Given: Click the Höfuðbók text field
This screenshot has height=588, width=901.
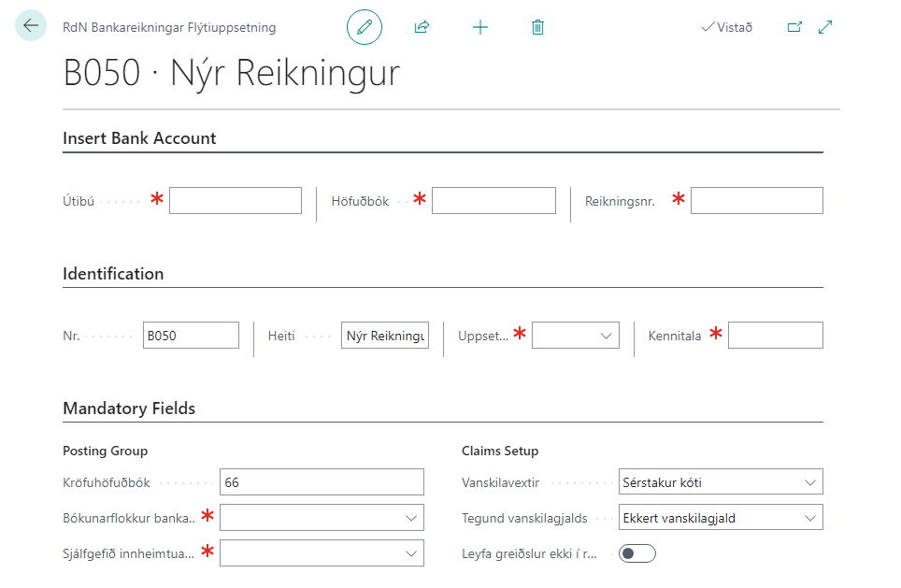Looking at the screenshot, I should (493, 200).
